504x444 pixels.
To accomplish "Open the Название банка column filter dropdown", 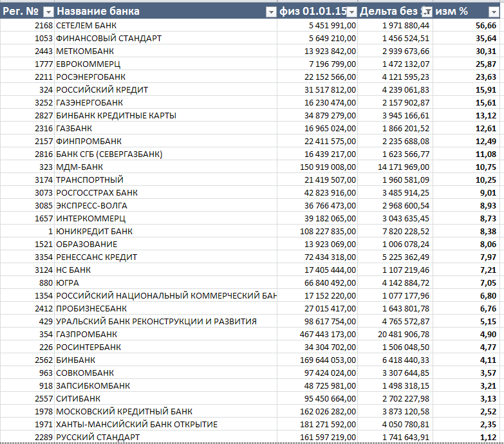I will 271,12.
